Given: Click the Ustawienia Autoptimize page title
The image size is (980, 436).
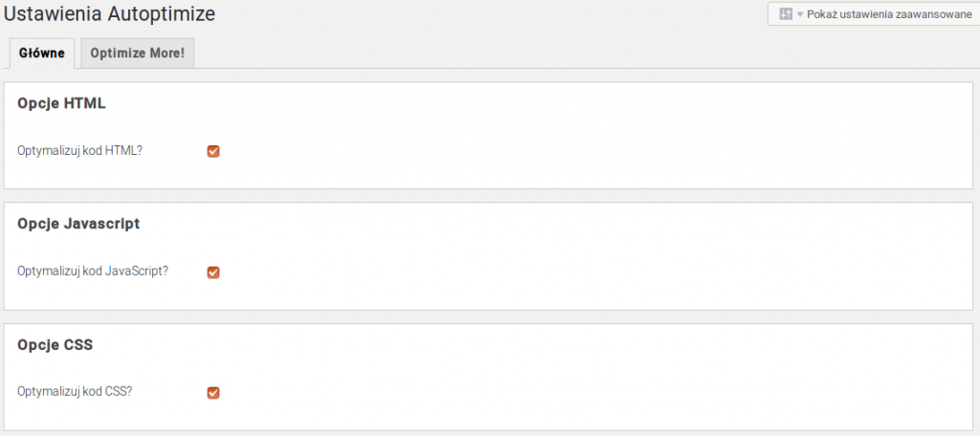Looking at the screenshot, I should [109, 13].
